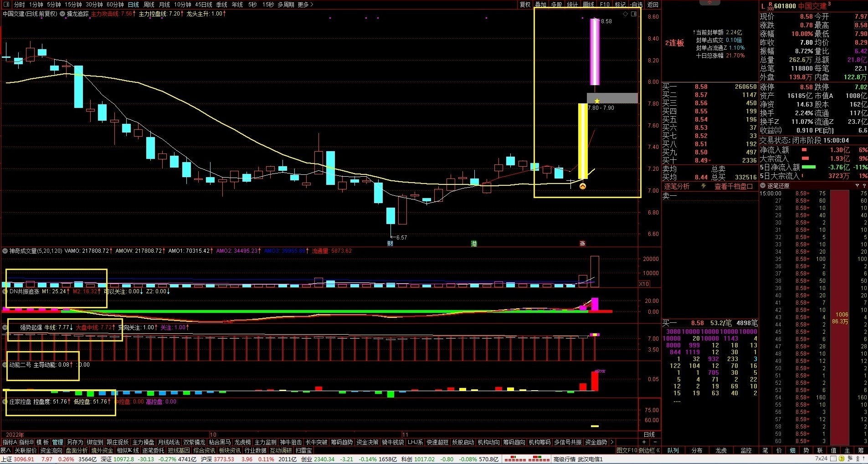Screen dimensions: 868x464
Task: Toggle the side panel icon in chart corner
Action: point(634,14)
